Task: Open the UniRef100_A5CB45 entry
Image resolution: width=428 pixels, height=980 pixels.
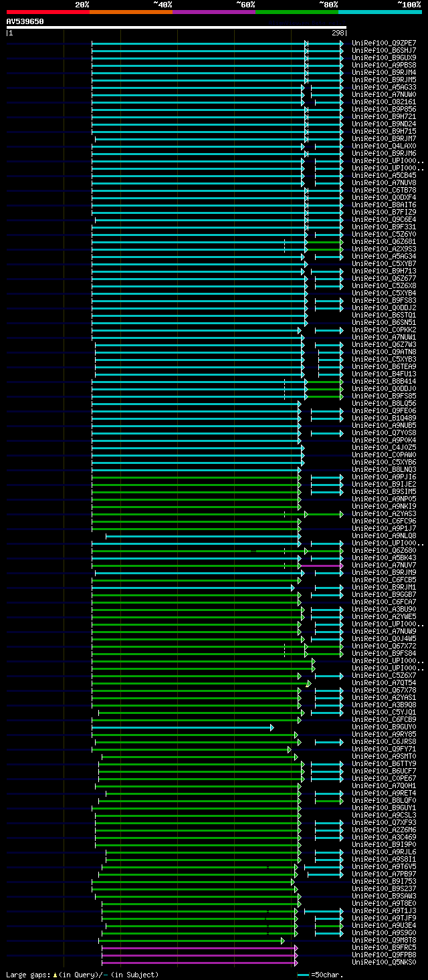Action: tap(384, 175)
